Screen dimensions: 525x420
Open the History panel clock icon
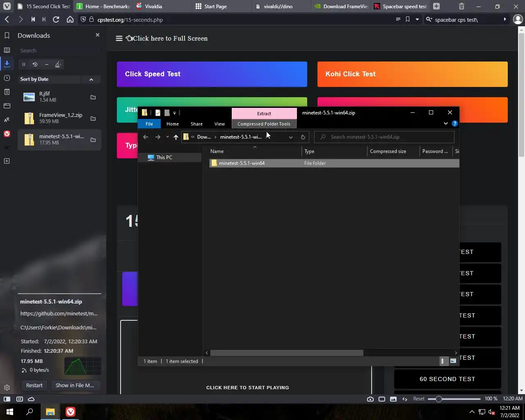point(7,78)
